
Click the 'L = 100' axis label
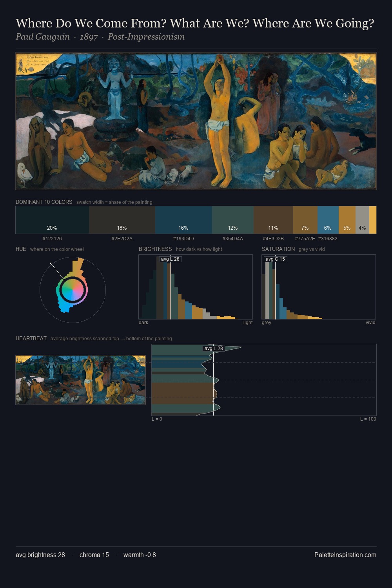point(368,419)
